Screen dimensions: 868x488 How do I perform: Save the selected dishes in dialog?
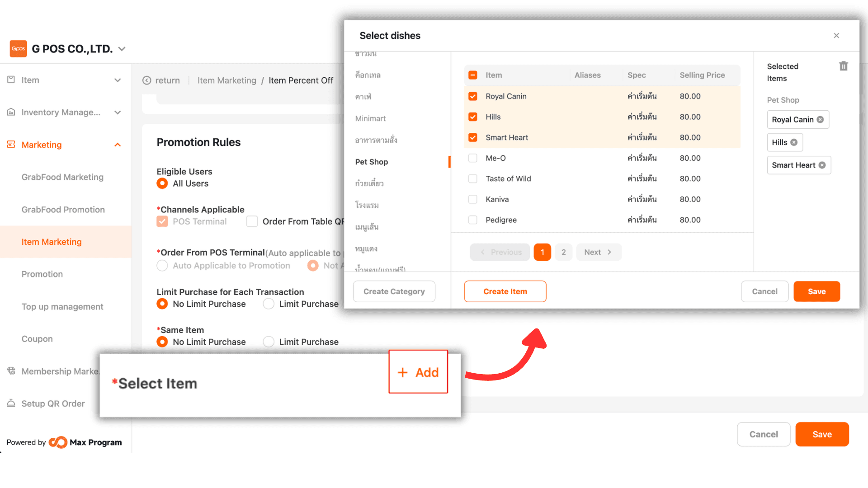tap(816, 291)
